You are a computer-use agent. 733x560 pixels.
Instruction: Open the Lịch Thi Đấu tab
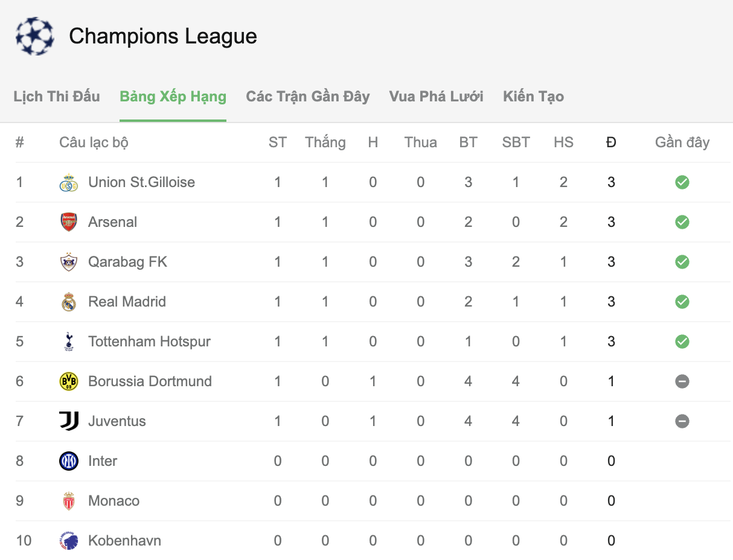click(x=57, y=97)
